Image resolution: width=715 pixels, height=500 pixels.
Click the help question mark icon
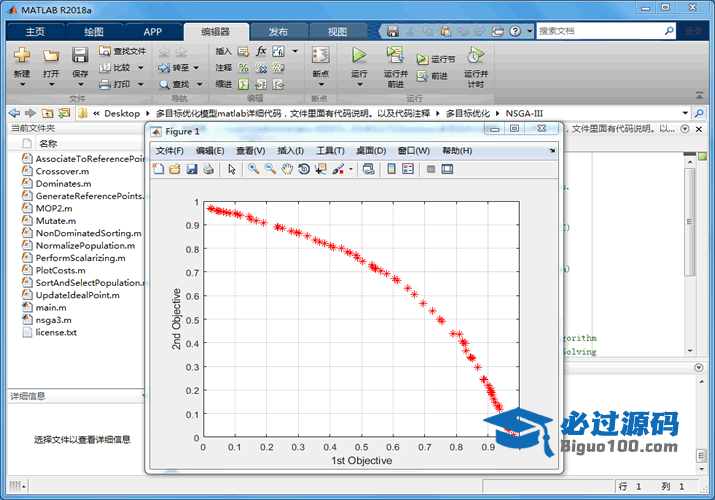pos(515,31)
